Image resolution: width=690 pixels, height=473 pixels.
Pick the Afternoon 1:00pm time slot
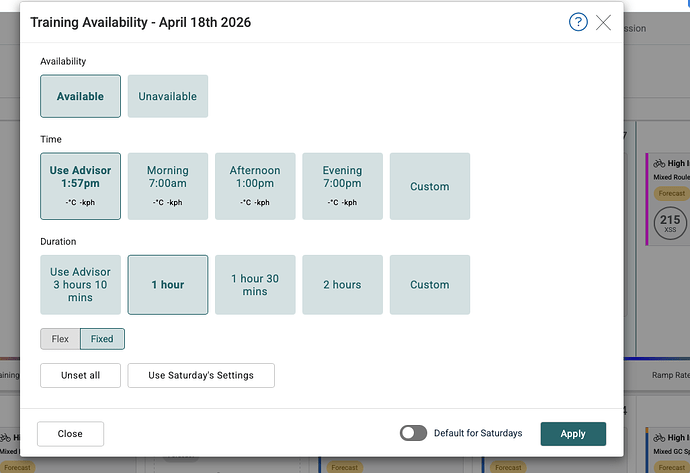(x=255, y=186)
